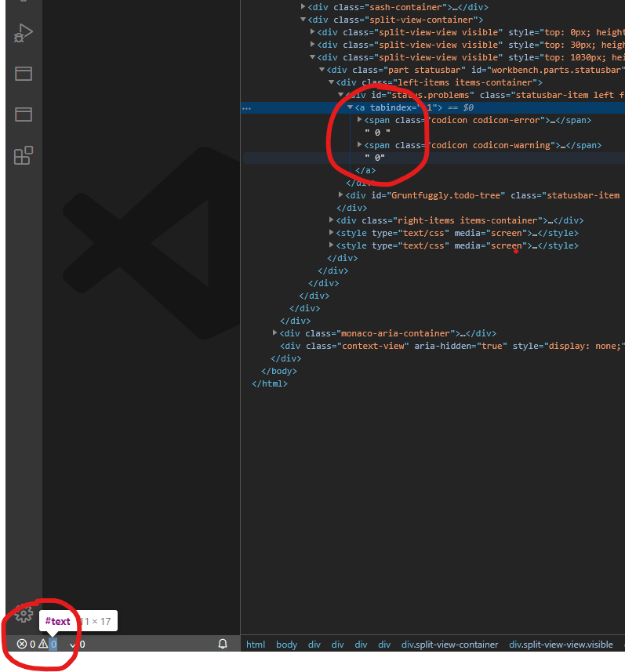Image resolution: width=625 pixels, height=672 pixels.
Task: Expand the codicon-warning span node
Action: pos(360,145)
